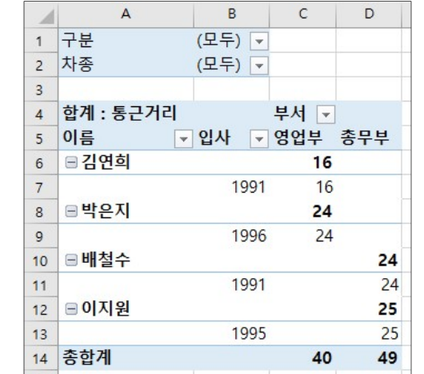This screenshot has width=424, height=374.
Task: Click the 1996 year cell
Action: (231, 236)
